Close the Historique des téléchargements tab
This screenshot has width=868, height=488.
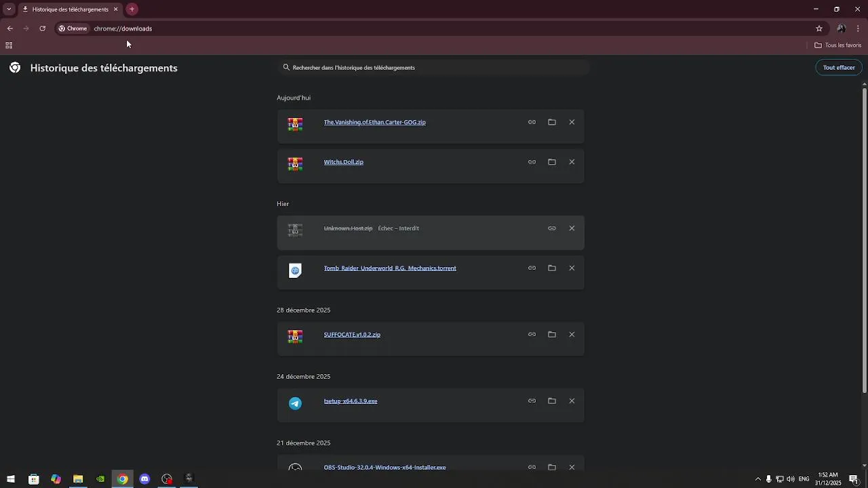(115, 9)
